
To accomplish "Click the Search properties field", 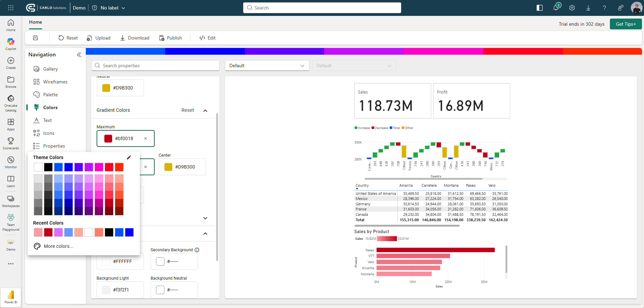I will (x=155, y=66).
